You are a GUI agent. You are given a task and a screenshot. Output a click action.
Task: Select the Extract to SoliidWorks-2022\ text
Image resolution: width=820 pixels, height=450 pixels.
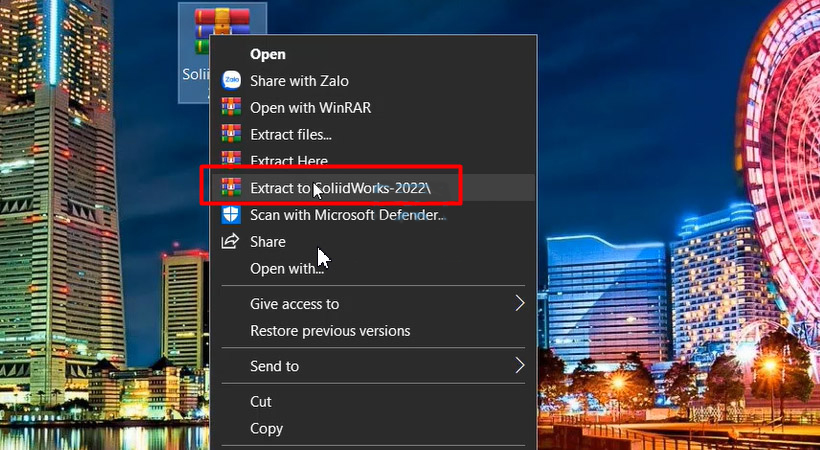point(340,187)
